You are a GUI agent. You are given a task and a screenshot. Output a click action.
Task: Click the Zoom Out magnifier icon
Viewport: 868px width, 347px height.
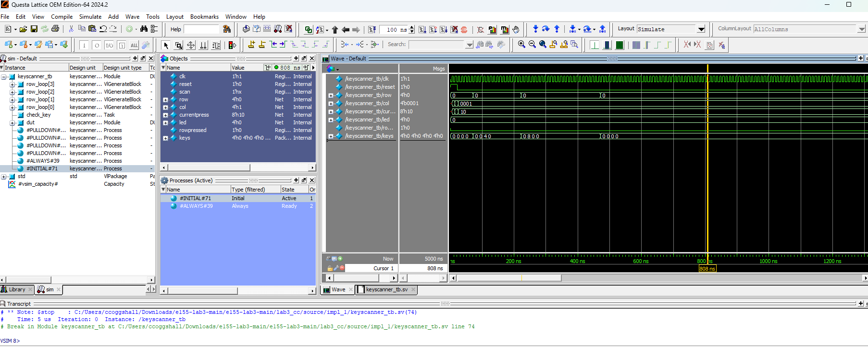(532, 45)
